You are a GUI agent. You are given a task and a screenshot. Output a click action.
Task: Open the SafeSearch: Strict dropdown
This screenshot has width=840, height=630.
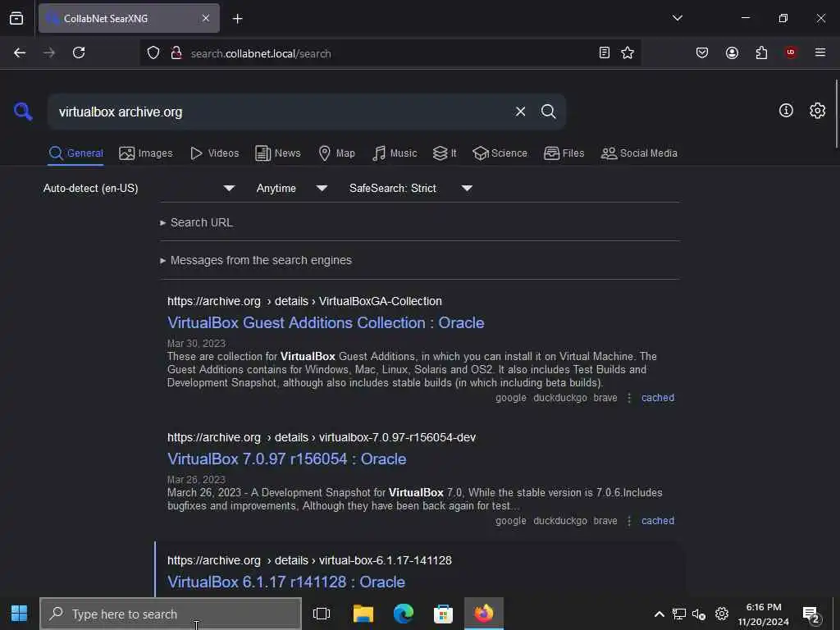click(x=410, y=188)
